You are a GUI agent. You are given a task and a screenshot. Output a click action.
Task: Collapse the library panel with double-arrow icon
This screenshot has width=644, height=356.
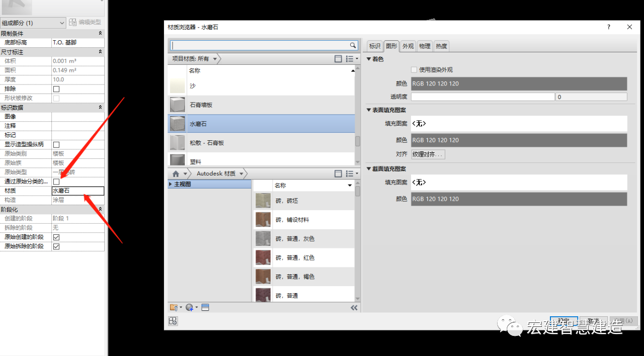(354, 308)
